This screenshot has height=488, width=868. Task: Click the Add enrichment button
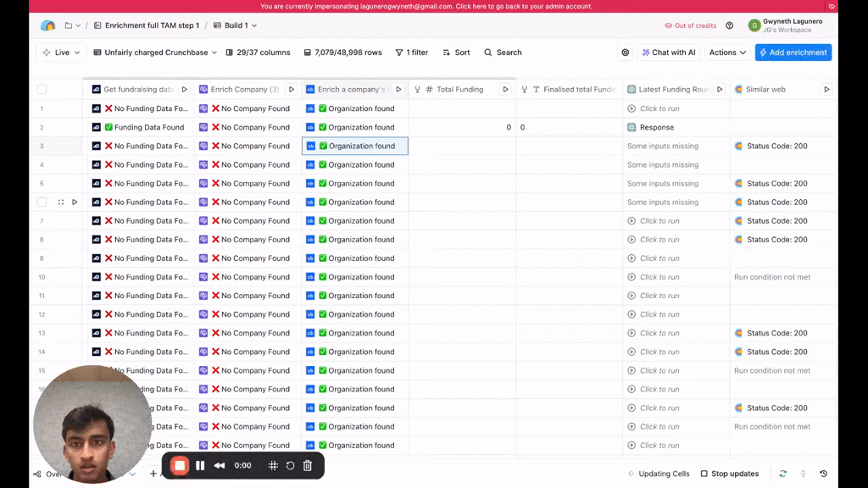793,53
